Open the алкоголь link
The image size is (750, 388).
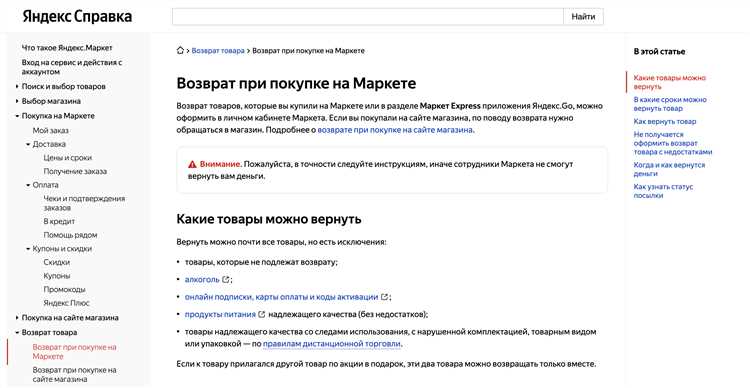[202, 279]
